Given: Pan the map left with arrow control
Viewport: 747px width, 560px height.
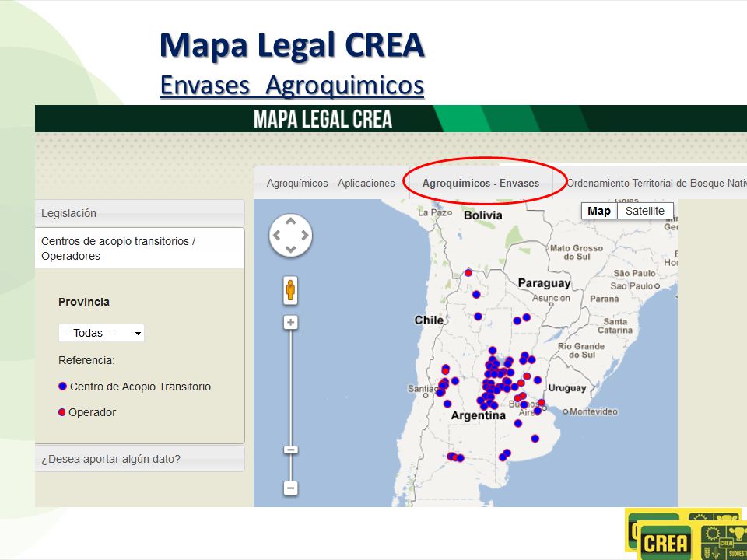Looking at the screenshot, I should 276,235.
